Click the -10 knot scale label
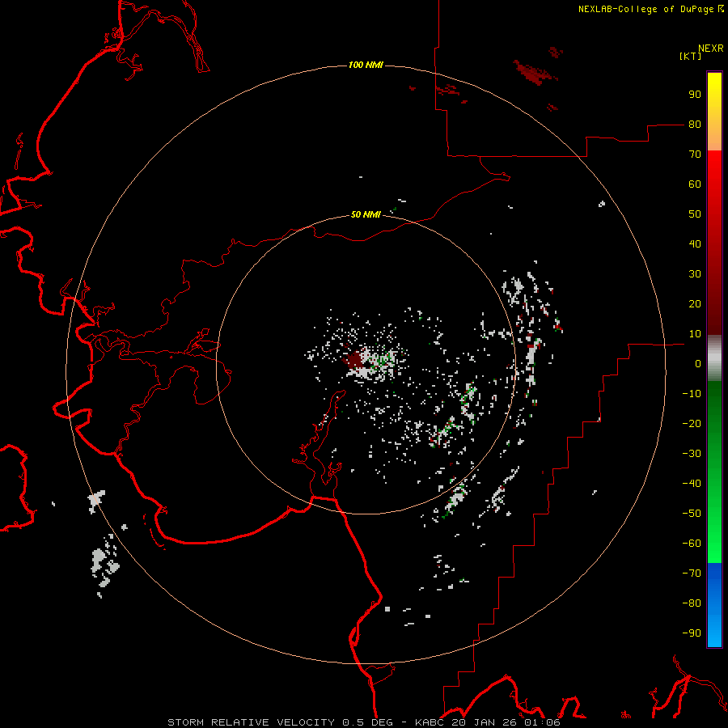This screenshot has height=728, width=728. coord(692,394)
